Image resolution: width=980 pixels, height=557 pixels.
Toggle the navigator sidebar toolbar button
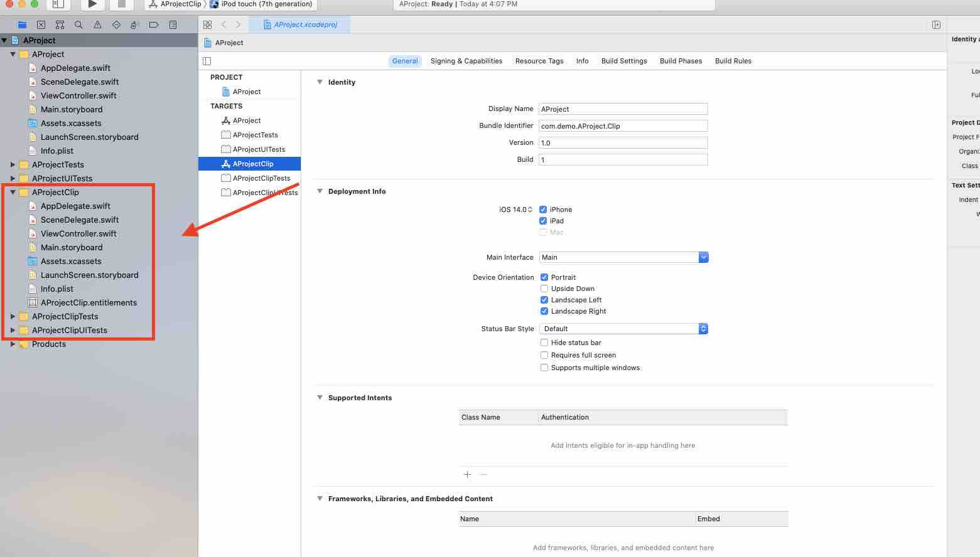[58, 4]
